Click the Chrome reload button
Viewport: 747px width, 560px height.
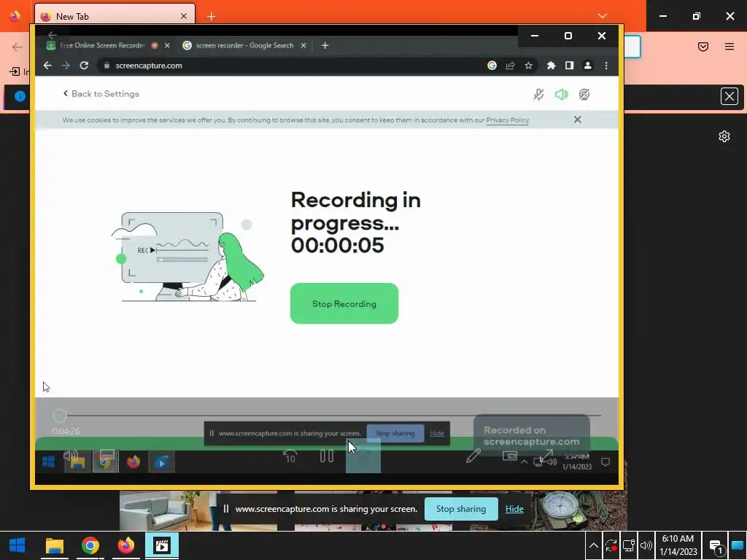coord(84,65)
